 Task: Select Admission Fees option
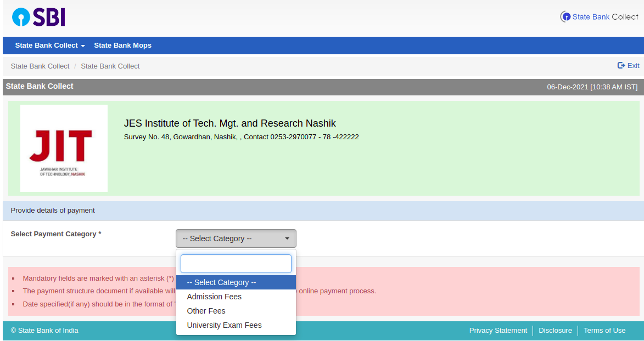[x=236, y=297]
